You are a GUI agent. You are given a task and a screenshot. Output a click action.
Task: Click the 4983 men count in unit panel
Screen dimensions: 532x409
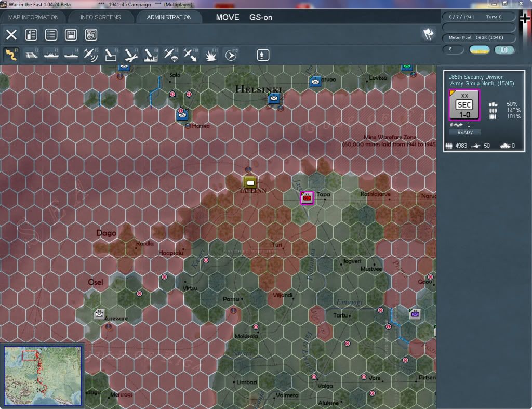(461, 146)
